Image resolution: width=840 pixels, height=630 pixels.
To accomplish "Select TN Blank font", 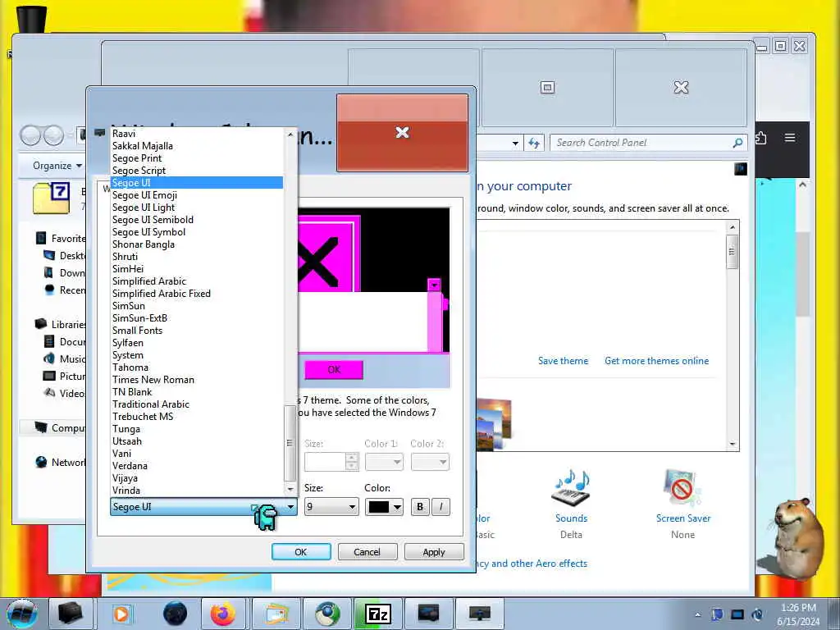I will pyautogui.click(x=197, y=392).
